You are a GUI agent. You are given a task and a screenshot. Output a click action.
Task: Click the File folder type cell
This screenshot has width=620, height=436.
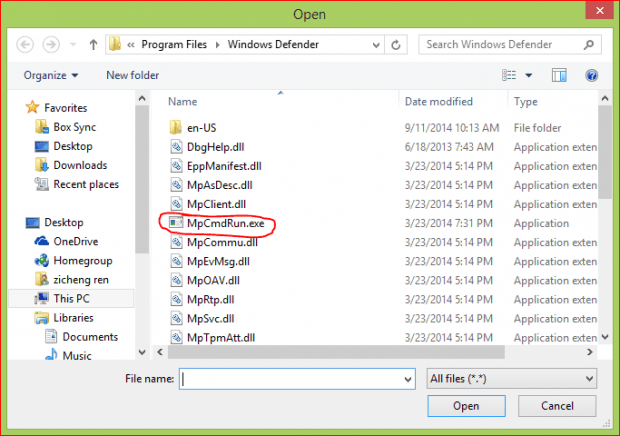tap(537, 128)
